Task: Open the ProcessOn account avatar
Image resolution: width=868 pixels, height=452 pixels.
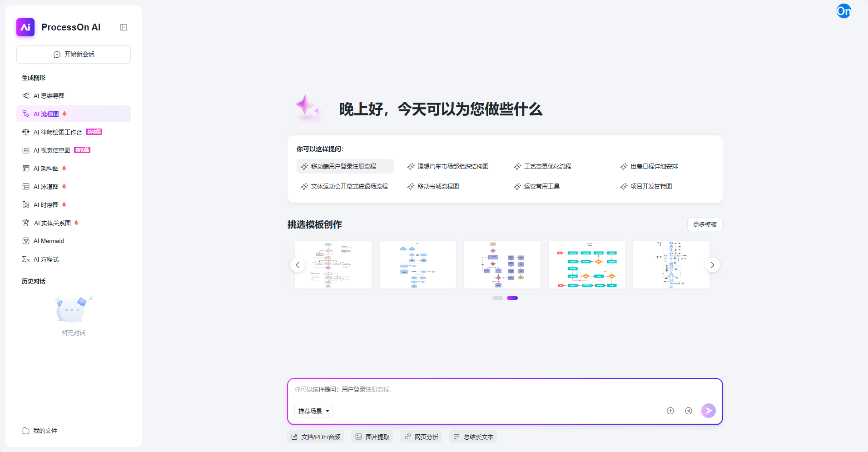Action: pyautogui.click(x=844, y=11)
